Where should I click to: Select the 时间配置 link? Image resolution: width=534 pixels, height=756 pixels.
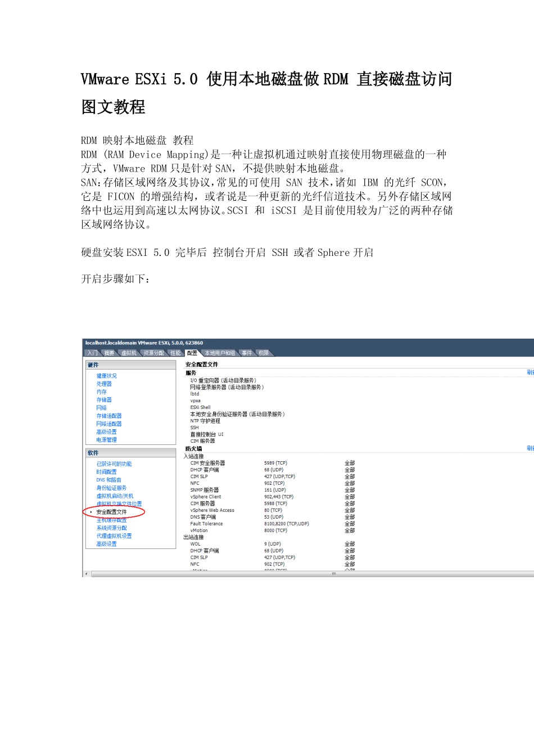coord(107,472)
